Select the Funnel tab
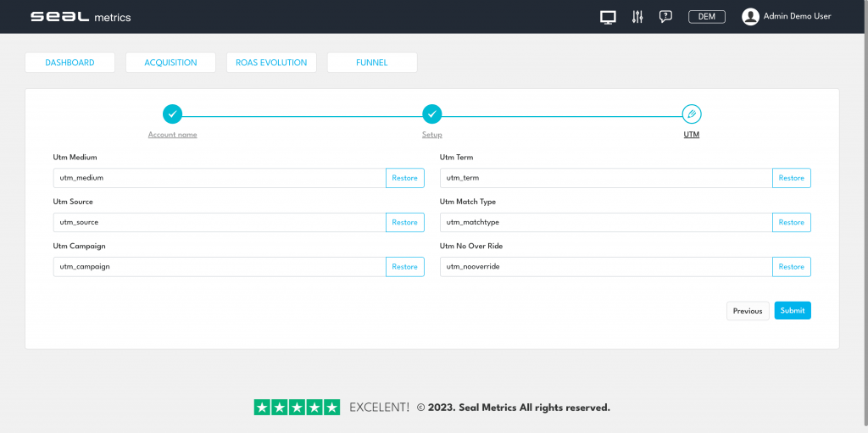 (371, 63)
